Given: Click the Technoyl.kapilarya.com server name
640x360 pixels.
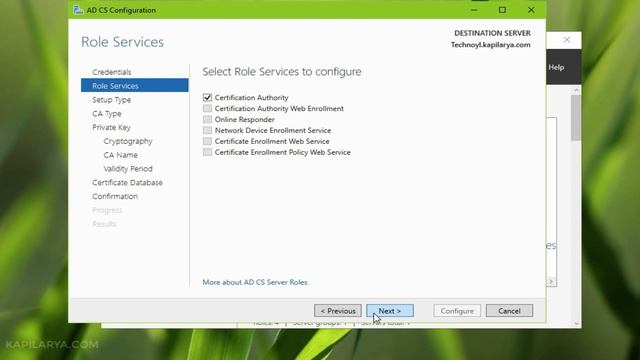Looking at the screenshot, I should pos(491,45).
